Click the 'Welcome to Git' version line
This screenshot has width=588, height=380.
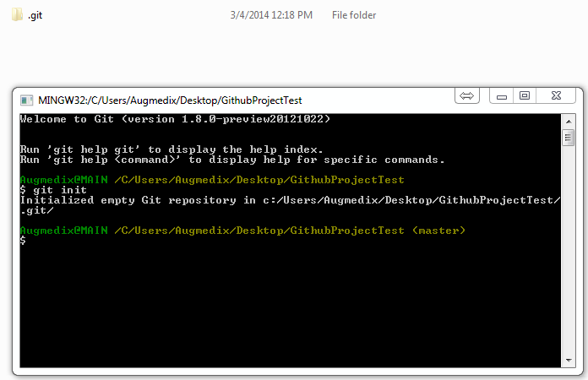coord(175,120)
